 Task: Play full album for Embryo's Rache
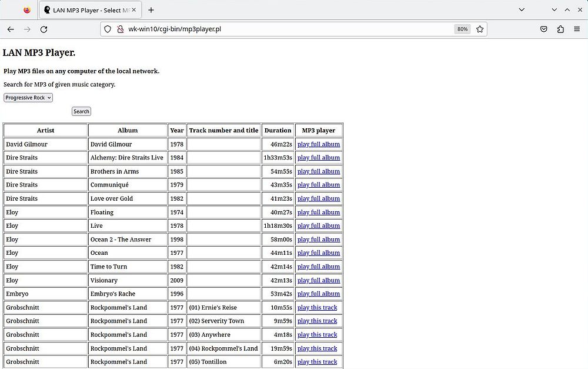[318, 294]
